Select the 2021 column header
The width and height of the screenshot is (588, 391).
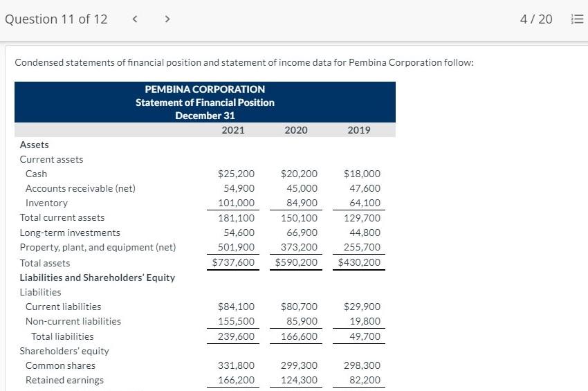[x=233, y=130]
